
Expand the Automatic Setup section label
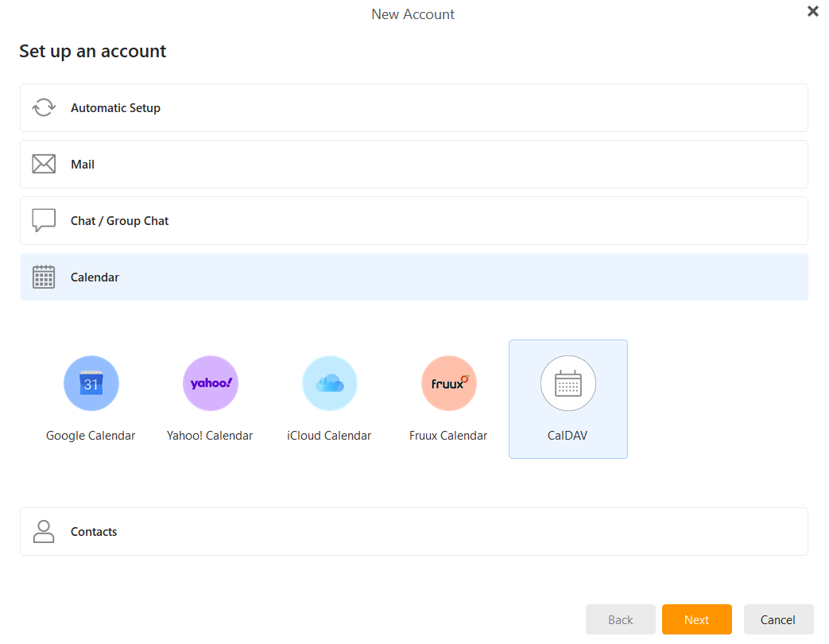115,108
